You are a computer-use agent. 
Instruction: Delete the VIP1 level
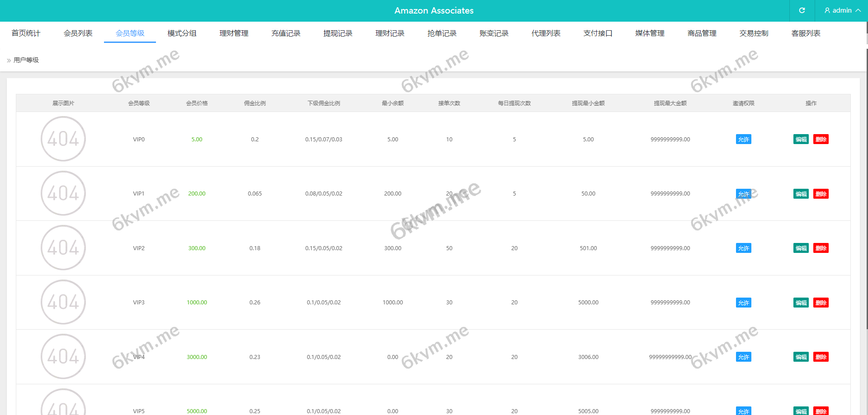click(821, 194)
